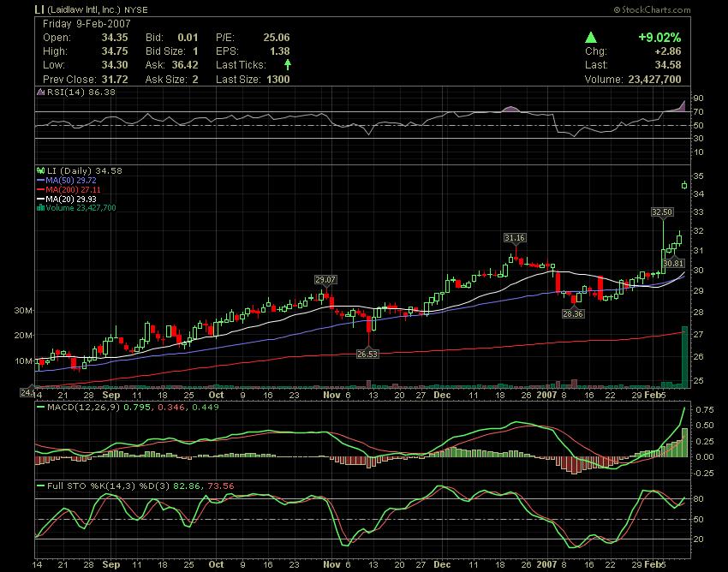Viewport: 728px width, 572px height.
Task: Click the date Friday 9-Feb-2007
Action: (x=87, y=24)
